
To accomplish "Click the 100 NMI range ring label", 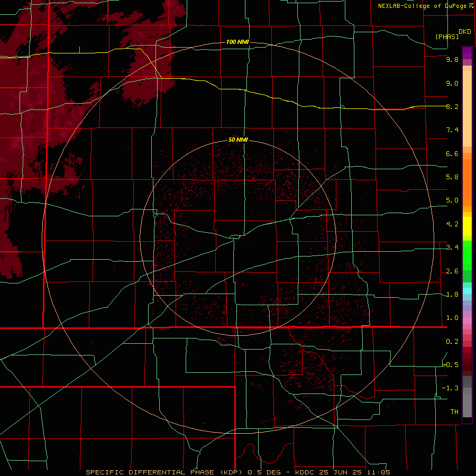I will coord(237,42).
